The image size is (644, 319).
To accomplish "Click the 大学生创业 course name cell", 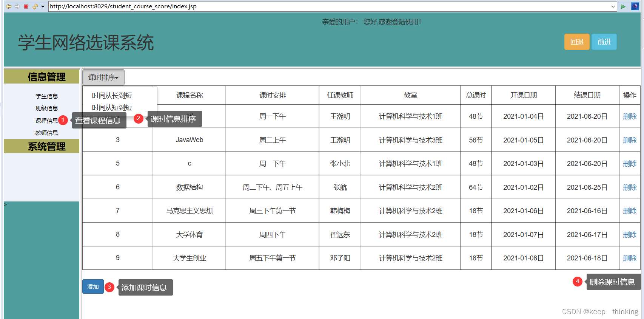I will (190, 258).
